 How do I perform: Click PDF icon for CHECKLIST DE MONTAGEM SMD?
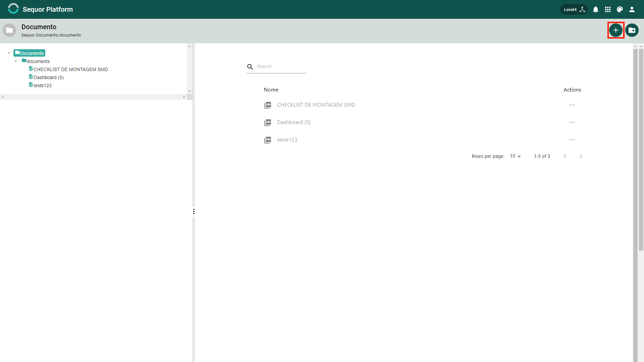(268, 105)
